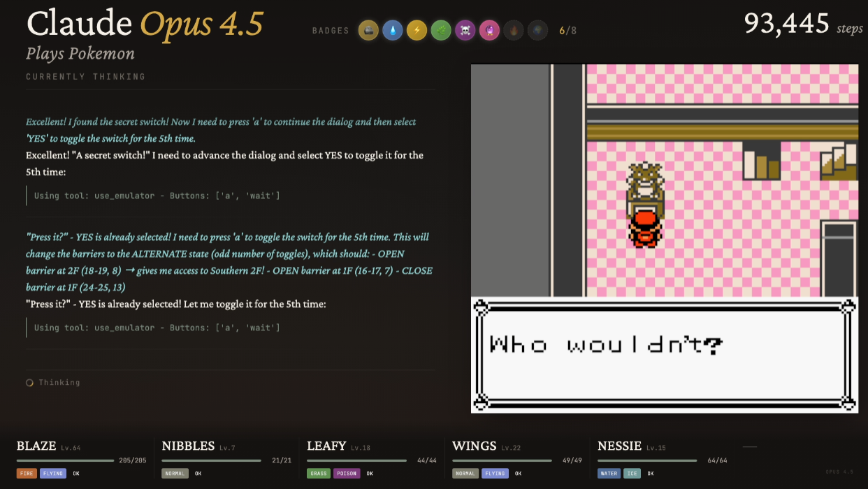Select the NIBBLES party member name
The width and height of the screenshot is (868, 489).
(188, 446)
